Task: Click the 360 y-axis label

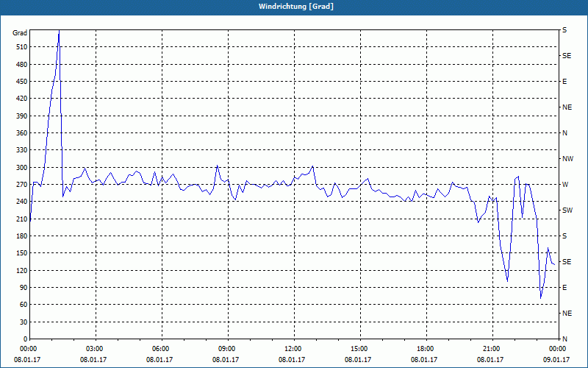Action: pos(22,133)
